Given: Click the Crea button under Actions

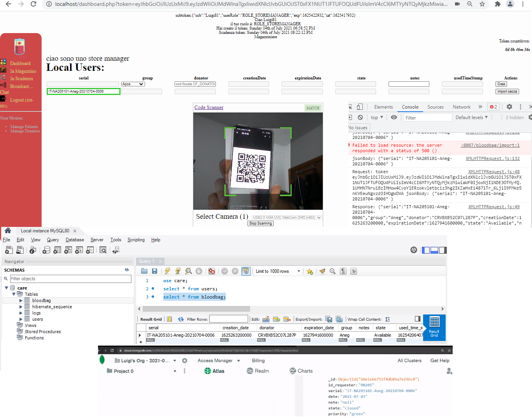Looking at the screenshot, I should click(501, 84).
